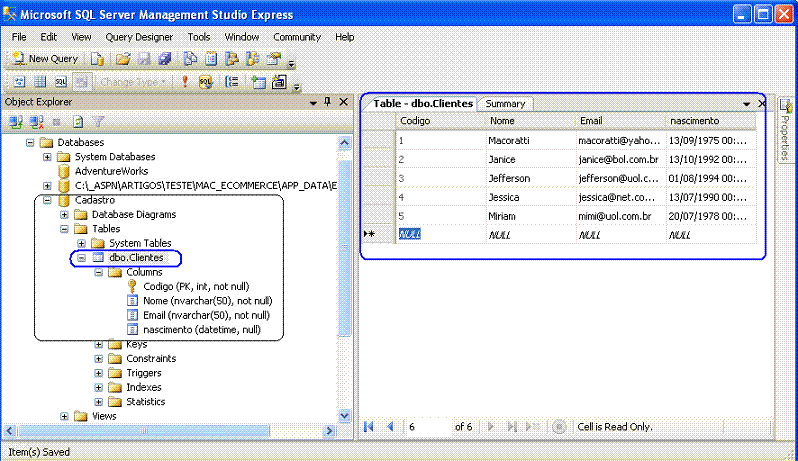
Task: Open the View menu
Action: (x=81, y=37)
